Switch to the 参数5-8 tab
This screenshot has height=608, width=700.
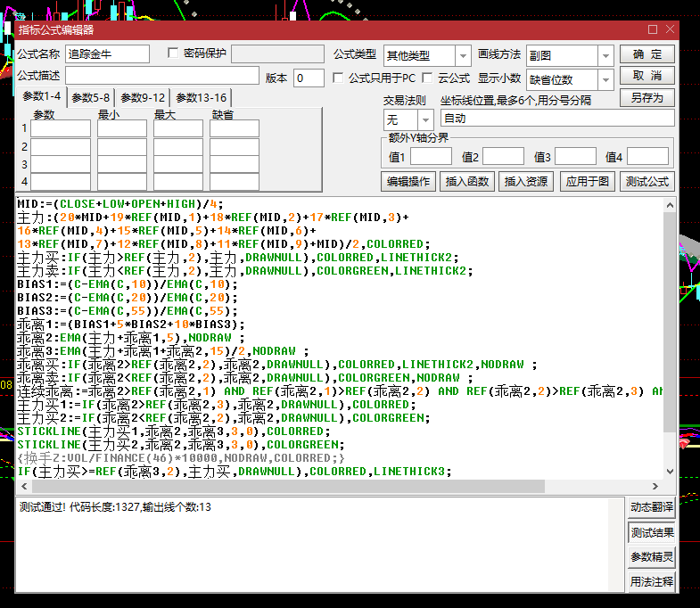[x=91, y=98]
